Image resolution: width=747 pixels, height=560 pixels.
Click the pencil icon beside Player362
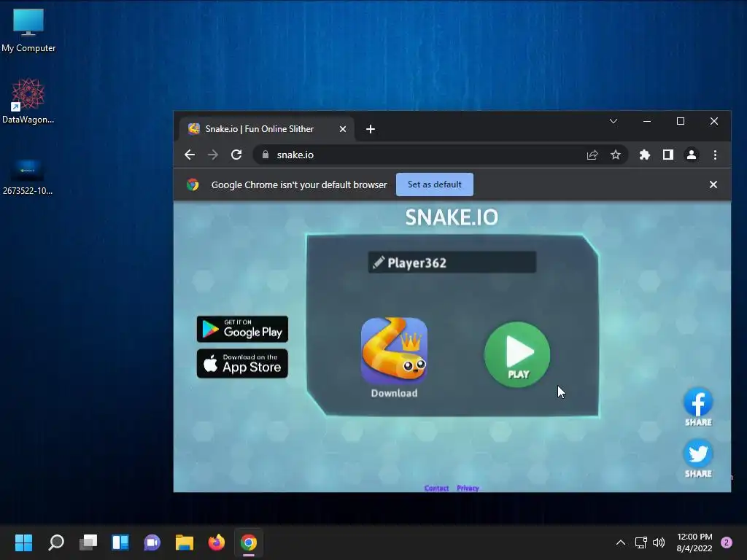[379, 262]
